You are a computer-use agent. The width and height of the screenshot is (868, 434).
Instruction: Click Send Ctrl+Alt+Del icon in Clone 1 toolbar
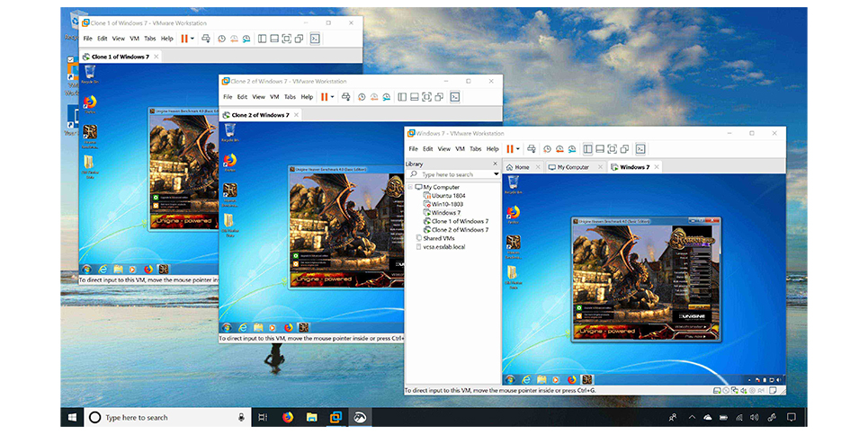click(205, 39)
